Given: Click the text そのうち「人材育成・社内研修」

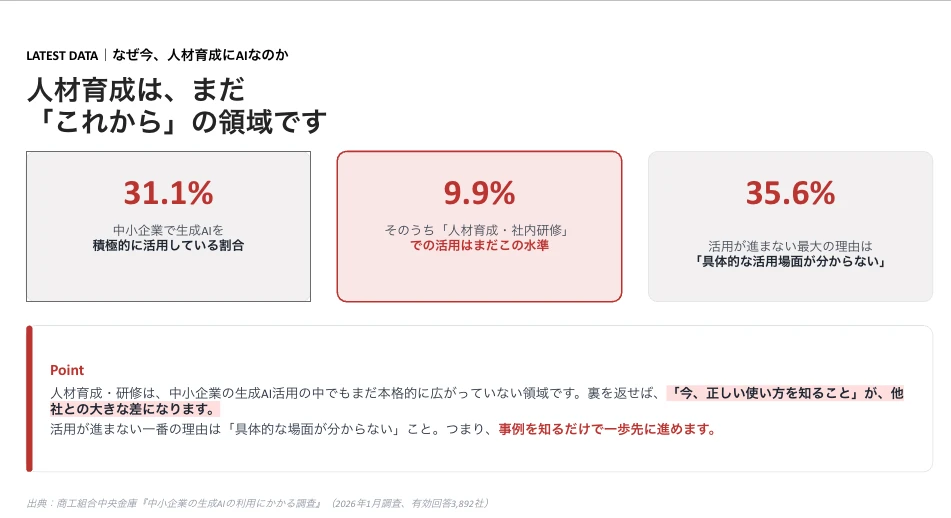Looking at the screenshot, I should tap(479, 230).
